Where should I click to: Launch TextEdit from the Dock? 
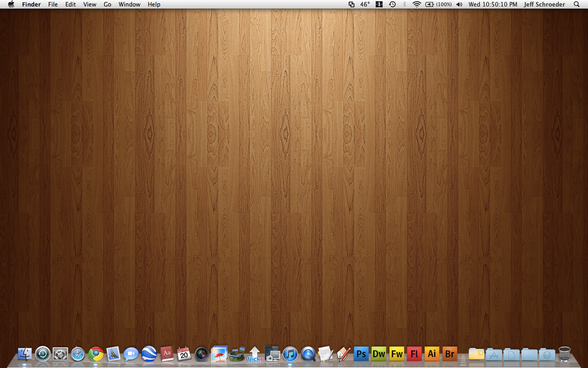coord(326,354)
